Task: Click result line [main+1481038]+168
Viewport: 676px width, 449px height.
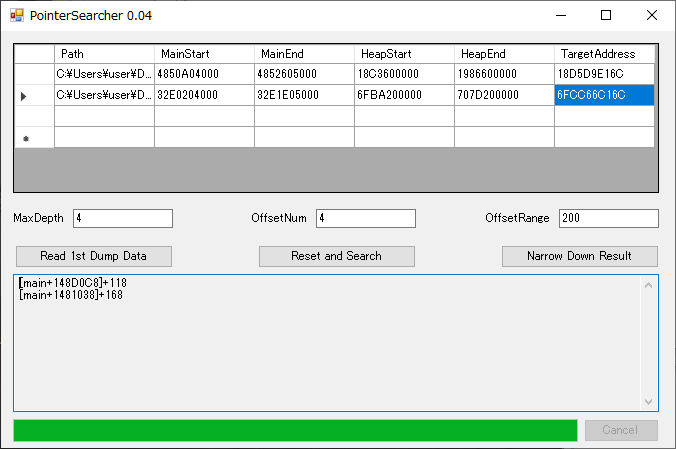Action: point(71,295)
